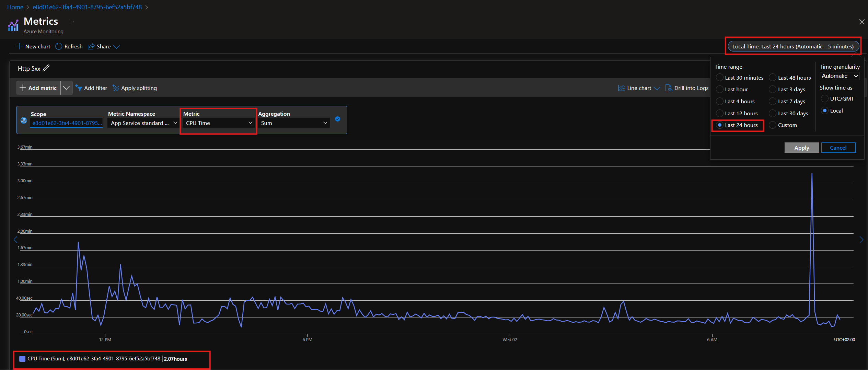The height and width of the screenshot is (370, 868).
Task: Click the Apply splitting icon
Action: coord(116,88)
